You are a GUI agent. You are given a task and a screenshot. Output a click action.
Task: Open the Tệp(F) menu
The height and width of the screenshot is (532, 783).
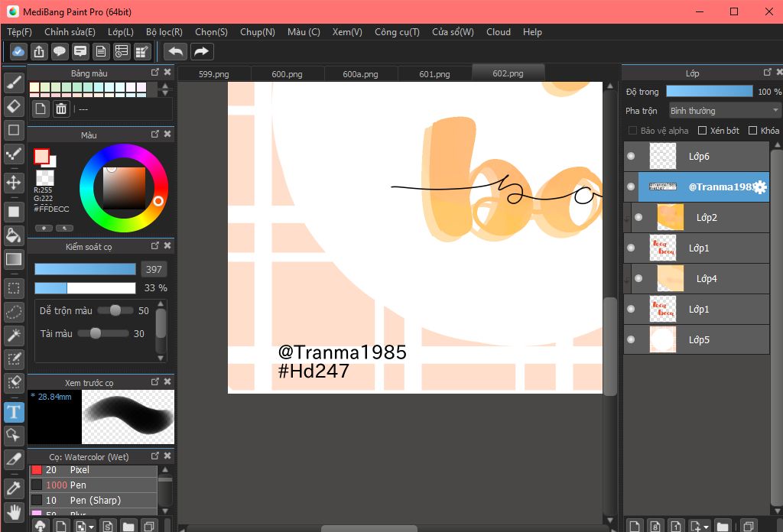point(19,32)
